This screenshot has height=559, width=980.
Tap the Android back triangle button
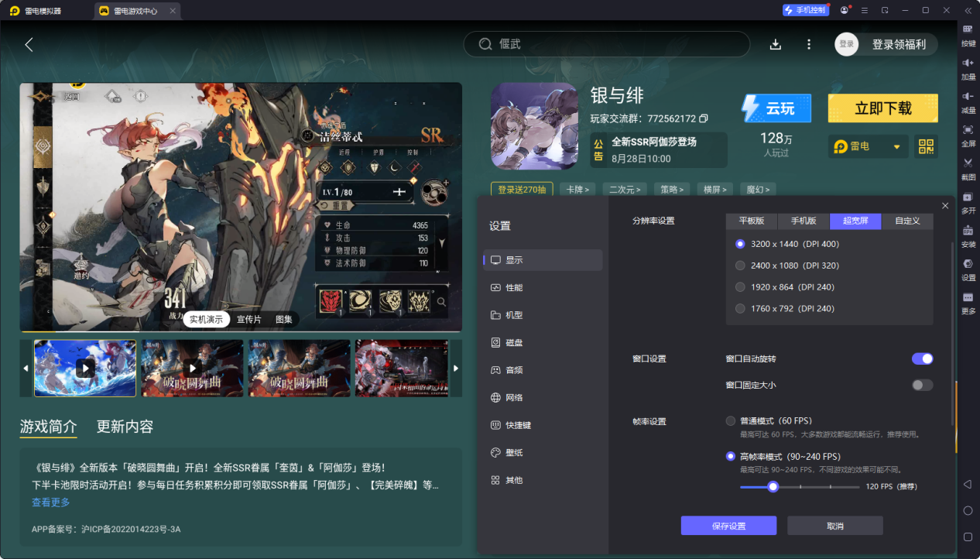(x=968, y=484)
